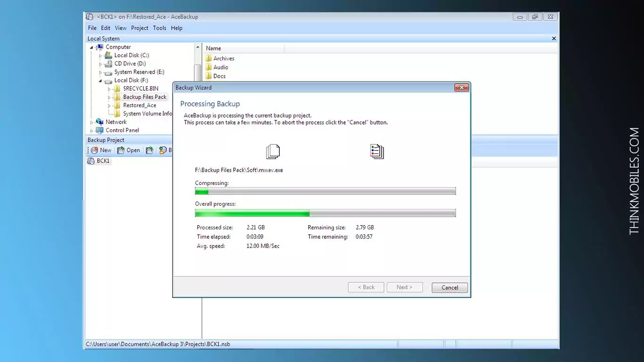Image resolution: width=644 pixels, height=362 pixels.
Task: Expand the System Reserved (E:) node
Action: point(100,72)
